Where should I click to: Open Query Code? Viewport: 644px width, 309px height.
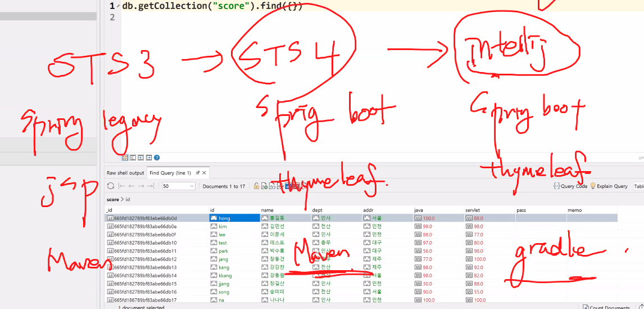pos(570,186)
